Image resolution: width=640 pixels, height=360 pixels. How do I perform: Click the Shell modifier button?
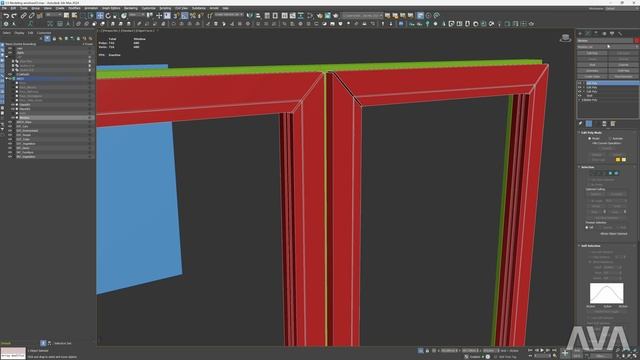click(592, 65)
